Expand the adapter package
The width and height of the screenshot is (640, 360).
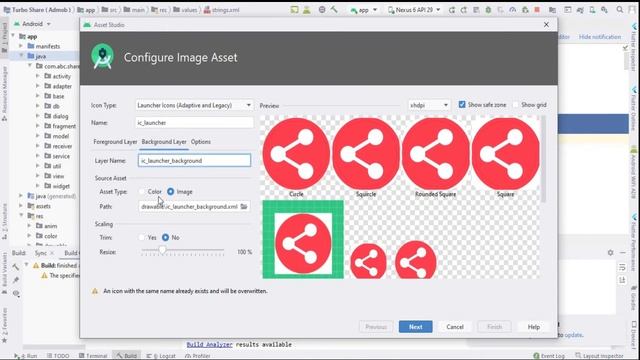(38, 86)
